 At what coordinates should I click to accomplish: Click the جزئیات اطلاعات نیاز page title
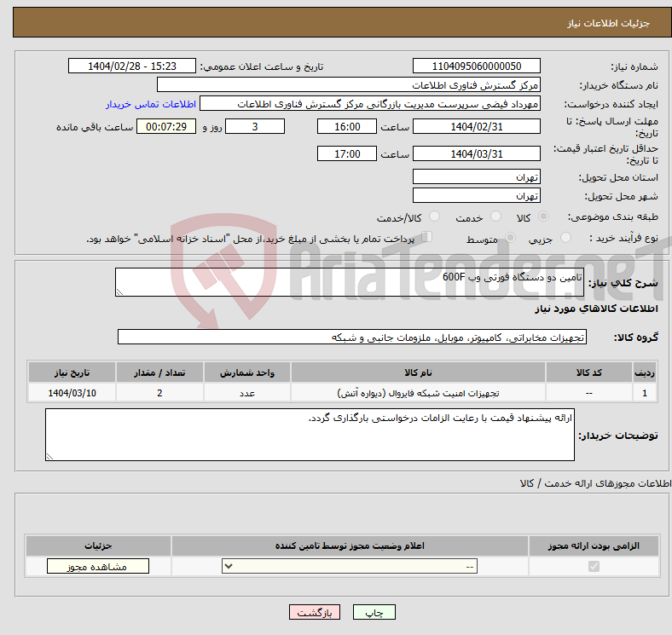tap(609, 23)
